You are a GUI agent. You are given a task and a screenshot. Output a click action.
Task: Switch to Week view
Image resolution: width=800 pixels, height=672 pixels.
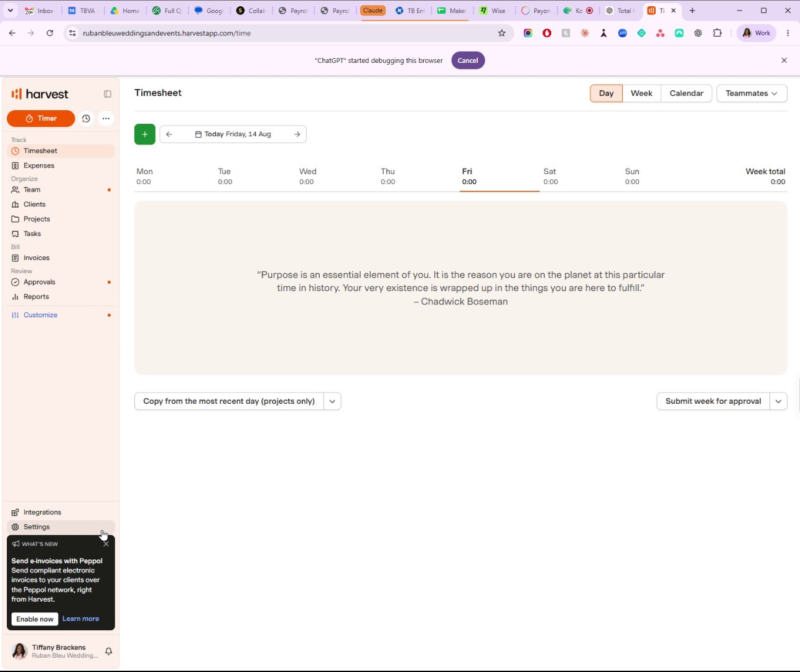click(x=641, y=93)
